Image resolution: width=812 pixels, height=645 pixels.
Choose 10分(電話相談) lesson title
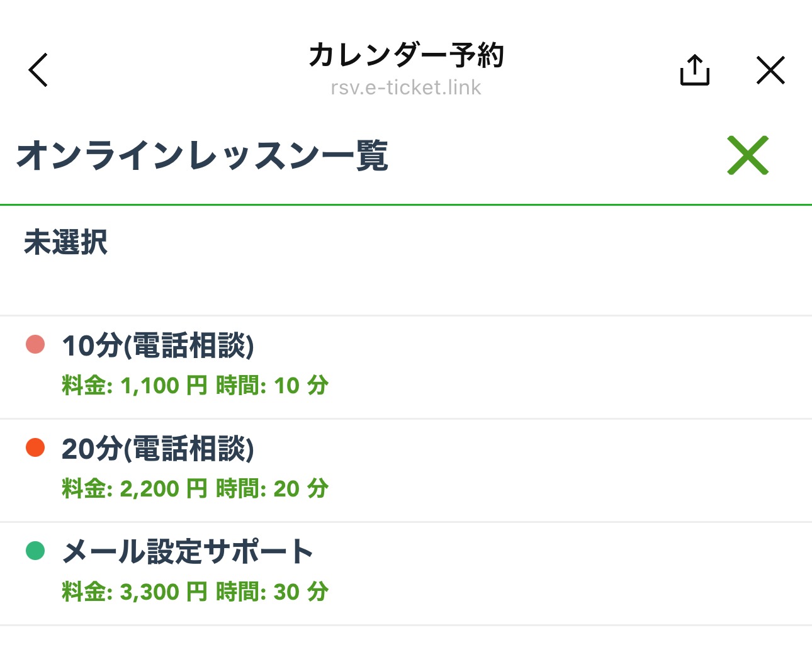pyautogui.click(x=158, y=345)
